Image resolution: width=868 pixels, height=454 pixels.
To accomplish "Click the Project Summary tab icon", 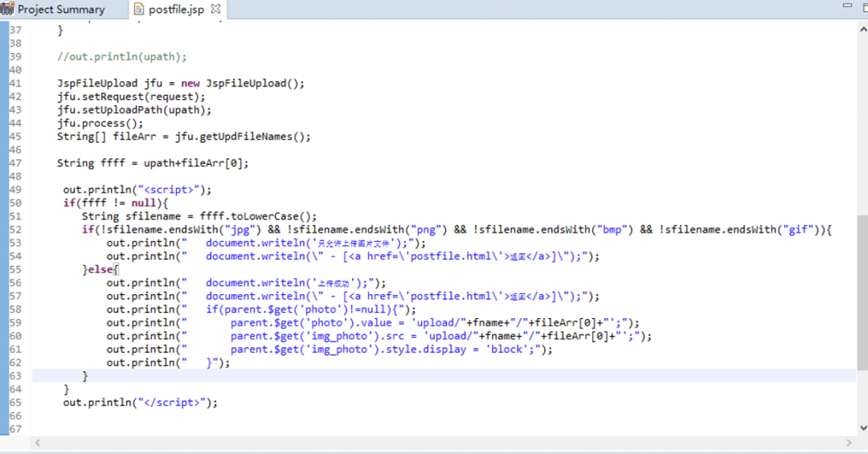I will [x=7, y=10].
